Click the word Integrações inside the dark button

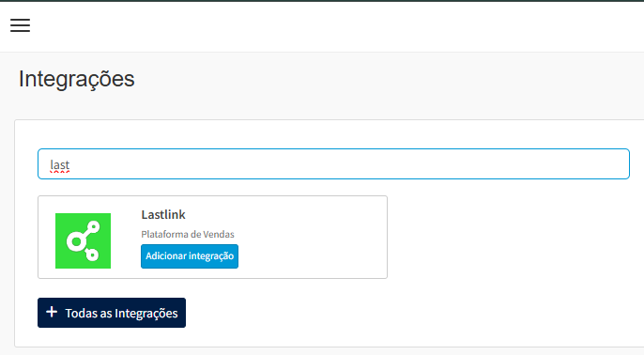click(146, 313)
